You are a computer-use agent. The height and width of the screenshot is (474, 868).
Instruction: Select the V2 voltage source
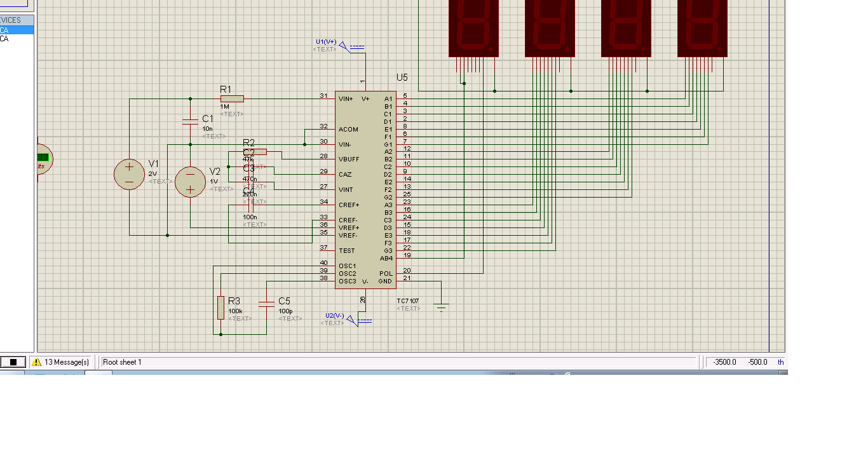(x=190, y=182)
